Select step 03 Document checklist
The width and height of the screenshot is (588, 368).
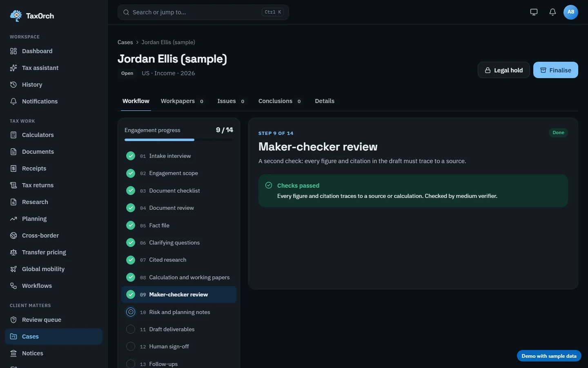[x=179, y=191]
